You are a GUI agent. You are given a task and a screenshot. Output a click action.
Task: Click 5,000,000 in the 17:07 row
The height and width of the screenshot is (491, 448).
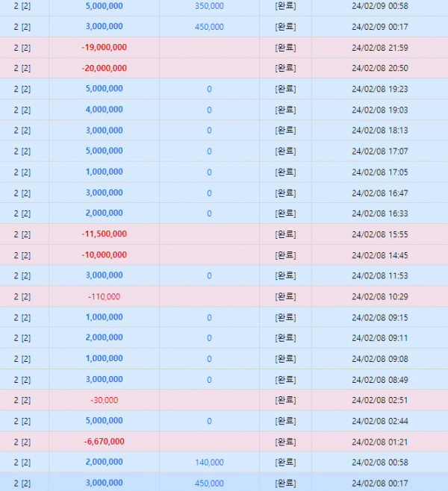105,151
